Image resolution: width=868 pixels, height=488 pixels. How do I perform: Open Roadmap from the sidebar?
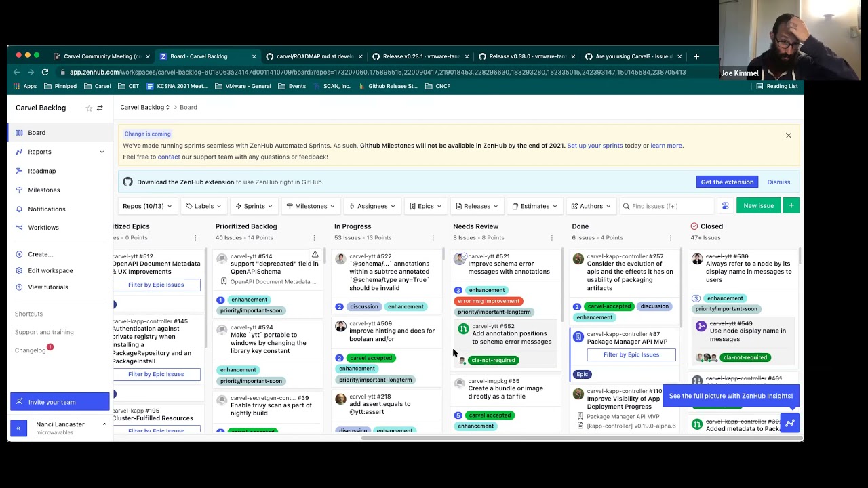pos(42,171)
